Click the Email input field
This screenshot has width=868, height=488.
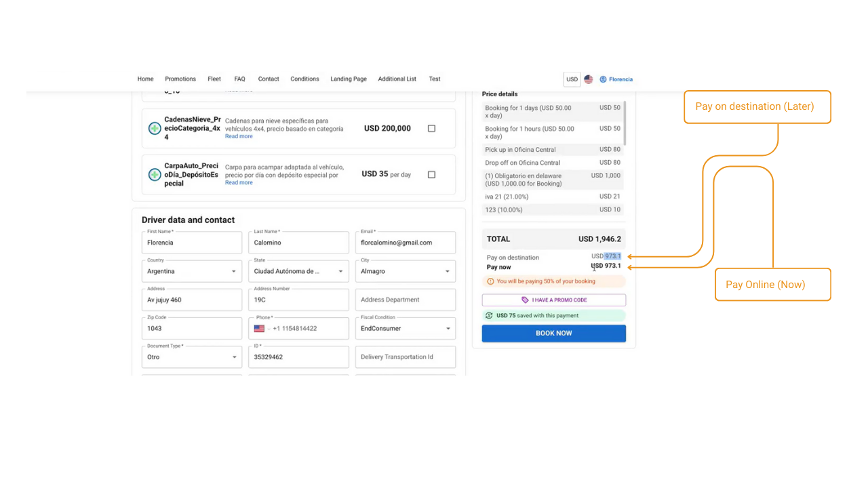click(x=405, y=243)
